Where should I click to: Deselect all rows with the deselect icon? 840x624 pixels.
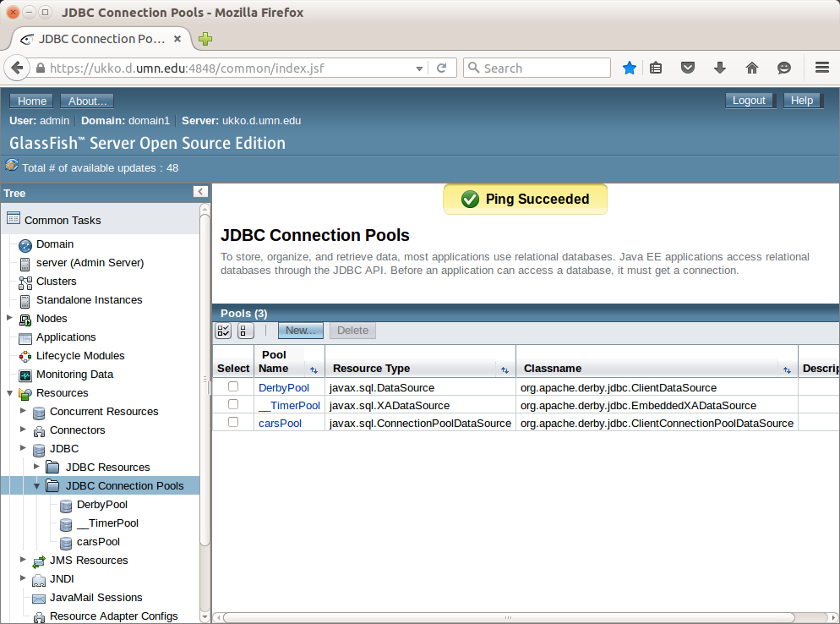click(x=244, y=331)
